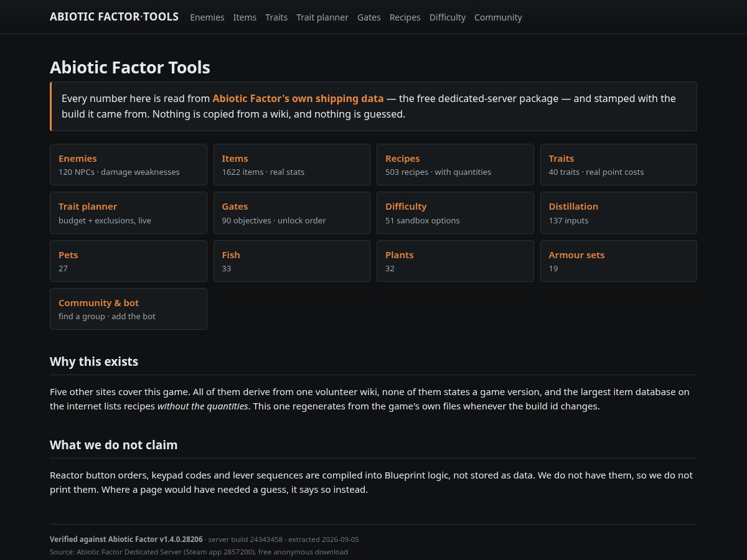This screenshot has width=747, height=560.
Task: Click '120 NPCs · damage weaknesses' subtitle text
Action: 119,172
